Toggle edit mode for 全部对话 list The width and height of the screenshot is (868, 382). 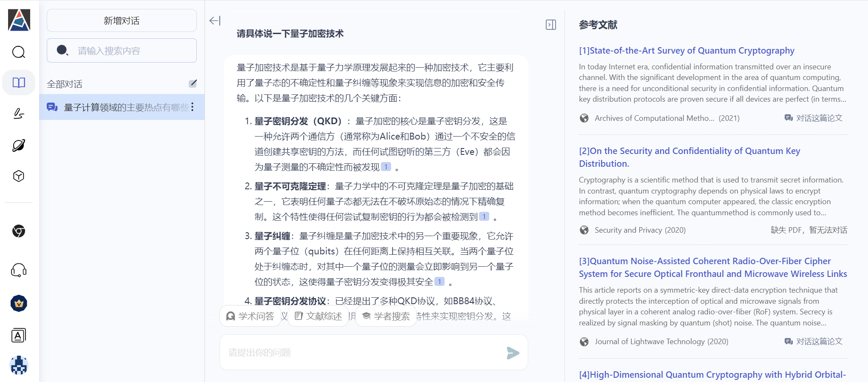[x=193, y=83]
